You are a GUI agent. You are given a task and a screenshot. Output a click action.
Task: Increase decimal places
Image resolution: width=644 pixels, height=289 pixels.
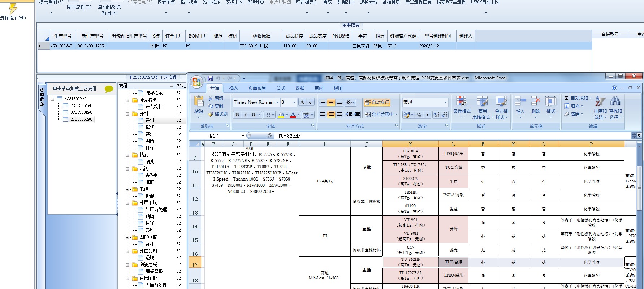tap(437, 115)
